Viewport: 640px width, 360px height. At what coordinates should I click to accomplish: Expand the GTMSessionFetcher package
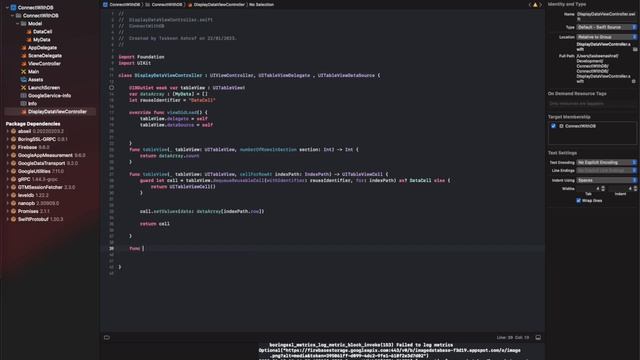7,187
